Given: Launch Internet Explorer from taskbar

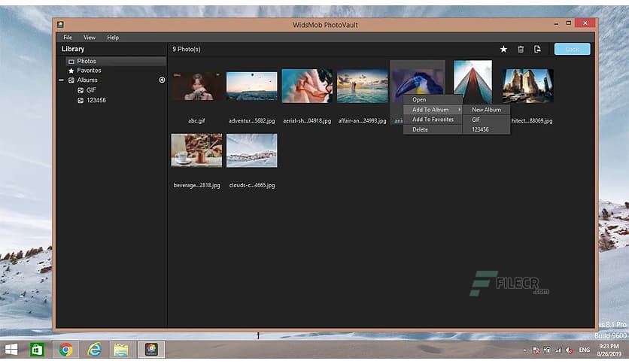Looking at the screenshot, I should [94, 350].
